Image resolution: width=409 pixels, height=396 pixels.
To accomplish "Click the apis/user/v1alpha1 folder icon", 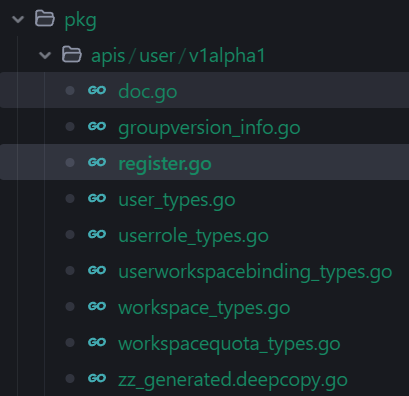I will (x=72, y=54).
